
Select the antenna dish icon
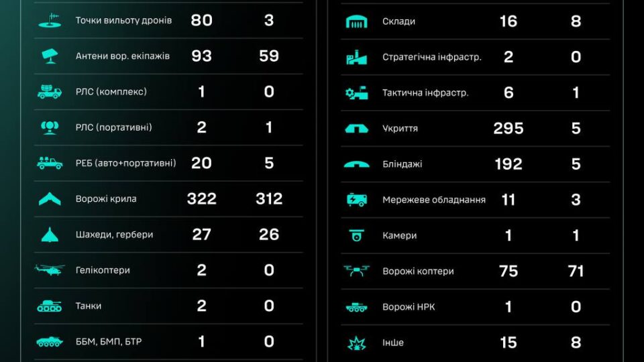pos(50,56)
